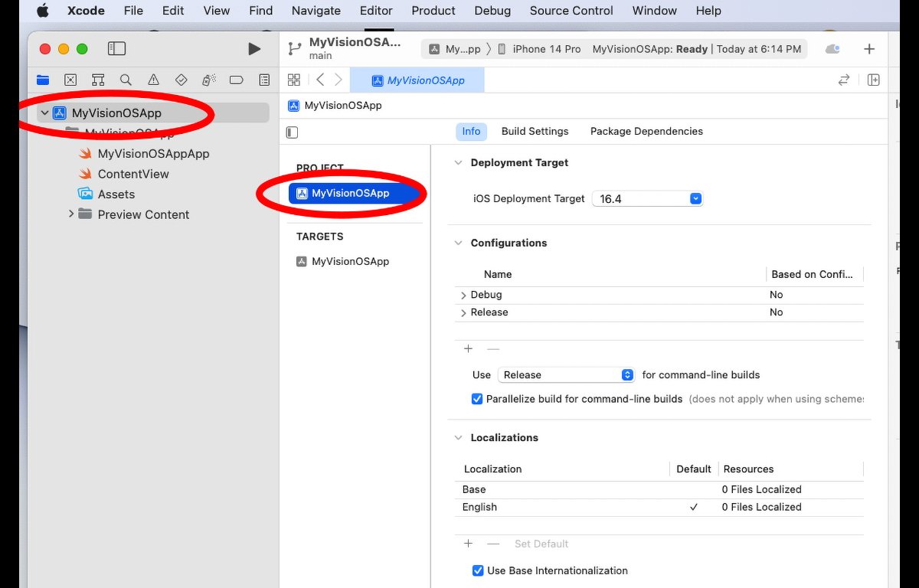Select MyVisionOSApp under PROJECT
This screenshot has height=588, width=919.
[x=355, y=193]
